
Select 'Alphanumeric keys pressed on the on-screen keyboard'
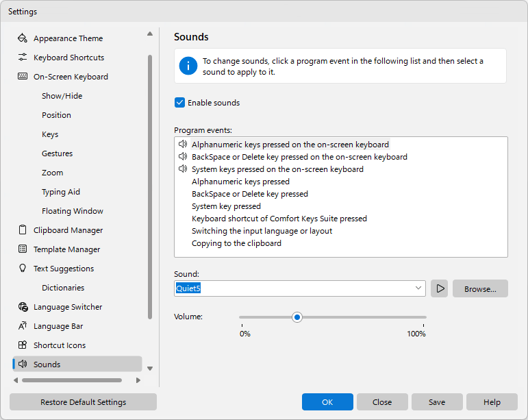tap(290, 145)
